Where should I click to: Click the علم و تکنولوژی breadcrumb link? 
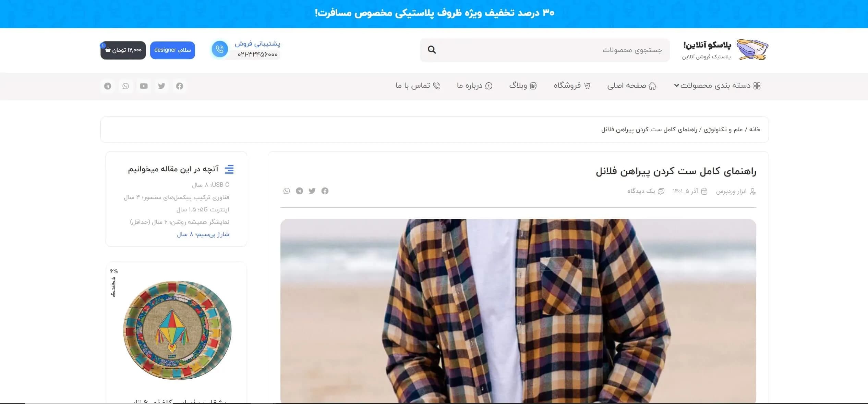click(x=723, y=129)
